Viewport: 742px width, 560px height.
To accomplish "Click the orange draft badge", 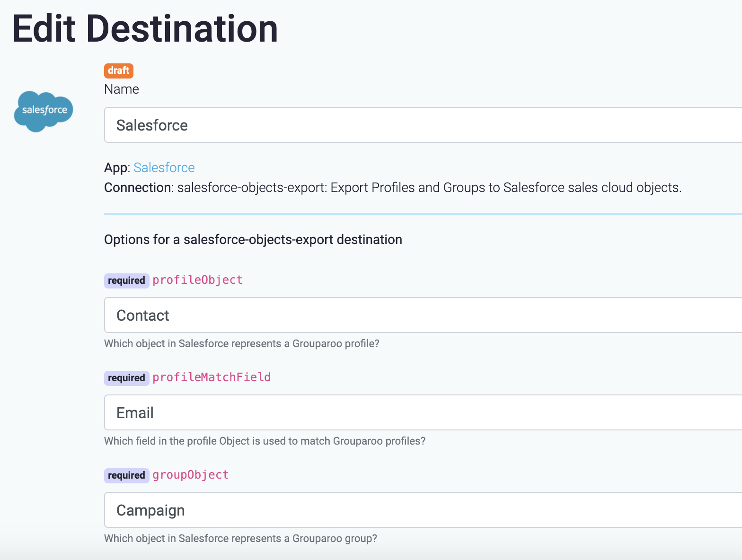I will 119,70.
